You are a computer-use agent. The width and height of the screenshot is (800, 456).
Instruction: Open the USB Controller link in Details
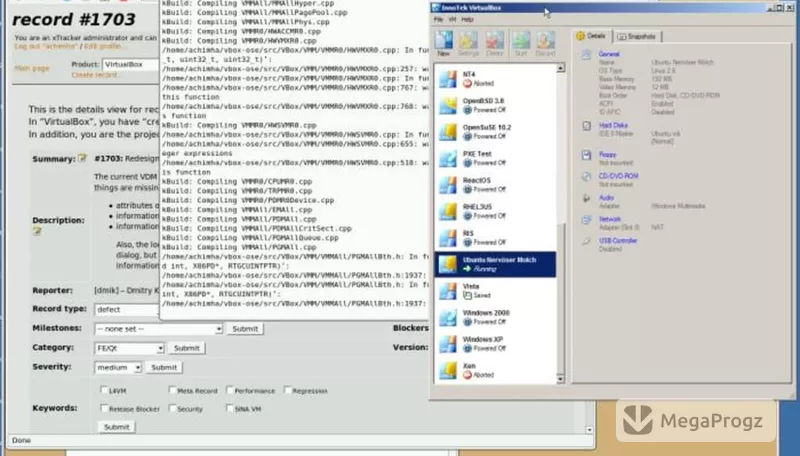pos(618,240)
